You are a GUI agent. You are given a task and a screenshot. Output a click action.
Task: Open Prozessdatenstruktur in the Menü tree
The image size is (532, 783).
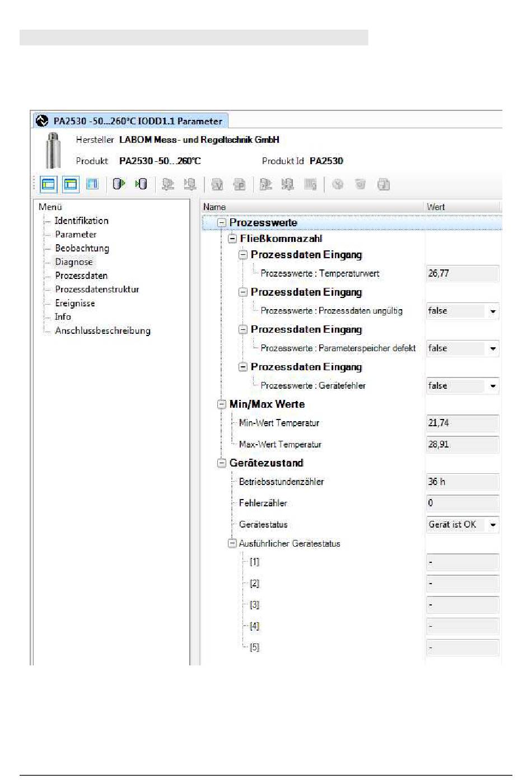97,289
